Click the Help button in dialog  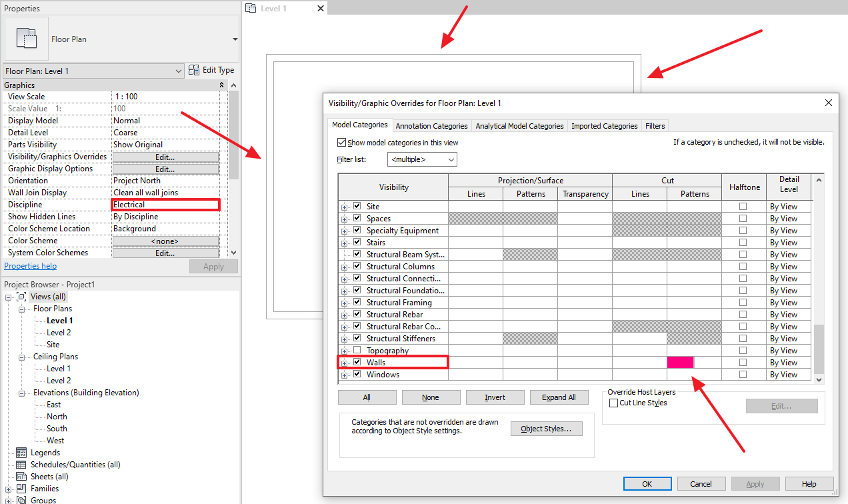[x=809, y=484]
